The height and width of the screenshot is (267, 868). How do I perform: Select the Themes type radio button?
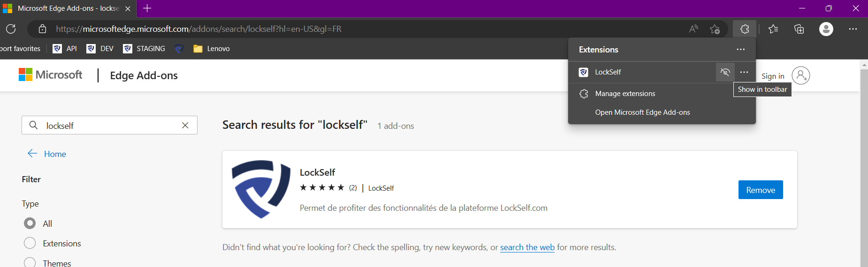(30, 262)
